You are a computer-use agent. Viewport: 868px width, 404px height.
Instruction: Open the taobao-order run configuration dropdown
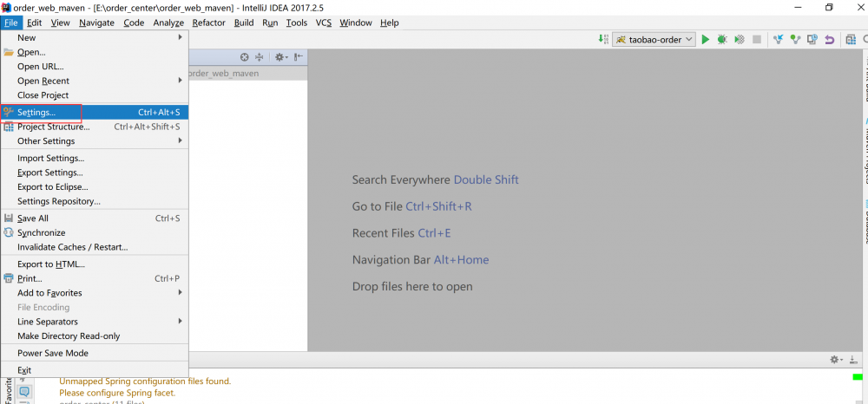click(654, 40)
